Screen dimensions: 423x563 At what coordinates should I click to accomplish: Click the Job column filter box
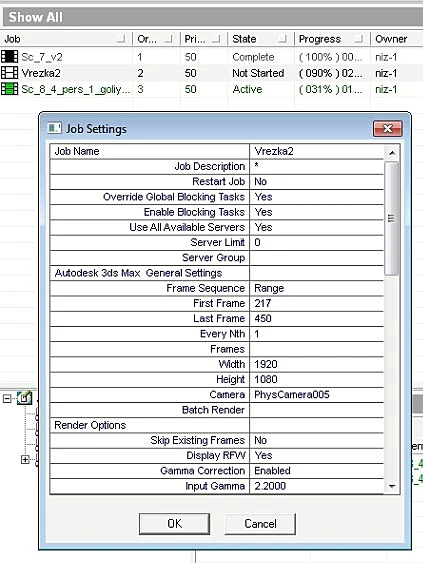pos(121,38)
